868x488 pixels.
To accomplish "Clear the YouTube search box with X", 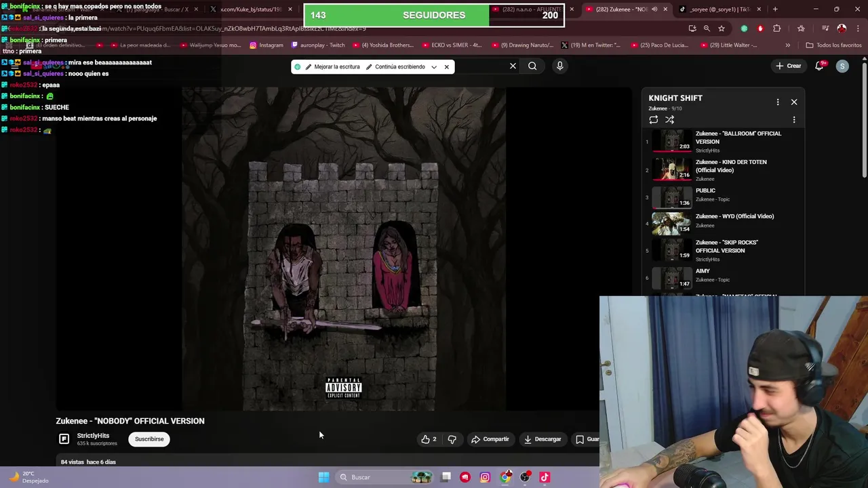I will click(513, 66).
